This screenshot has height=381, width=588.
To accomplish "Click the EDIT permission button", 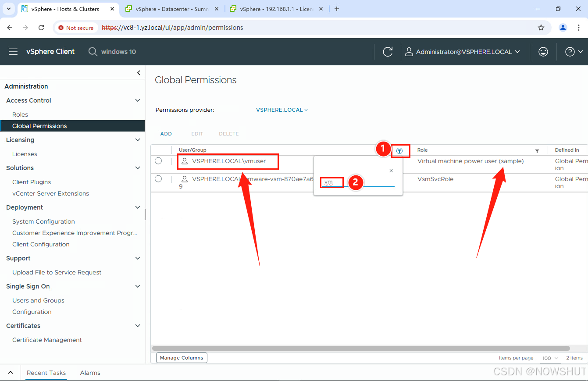I will tap(197, 134).
